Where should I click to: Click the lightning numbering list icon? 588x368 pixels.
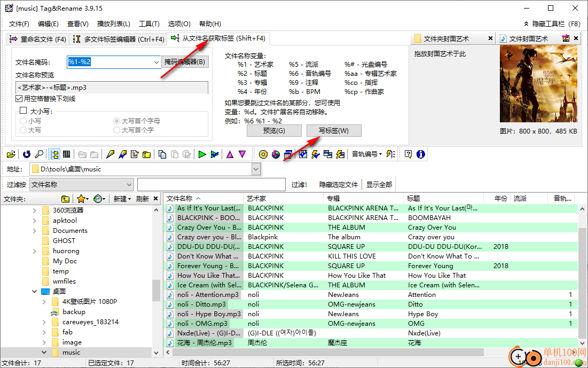tap(391, 154)
